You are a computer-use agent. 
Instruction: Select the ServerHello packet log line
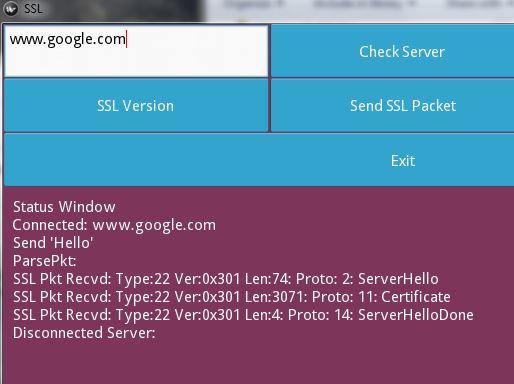(226, 279)
